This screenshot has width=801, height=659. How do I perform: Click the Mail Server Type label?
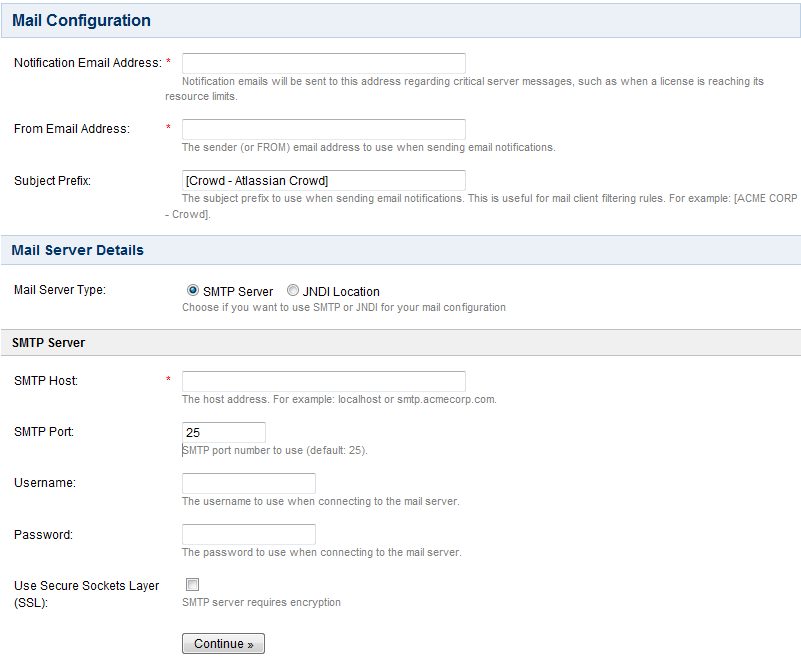click(60, 290)
